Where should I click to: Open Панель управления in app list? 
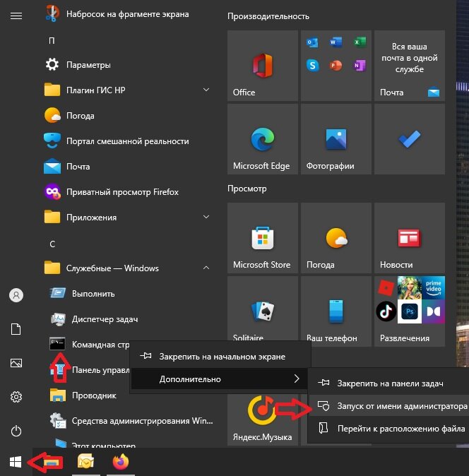click(90, 370)
